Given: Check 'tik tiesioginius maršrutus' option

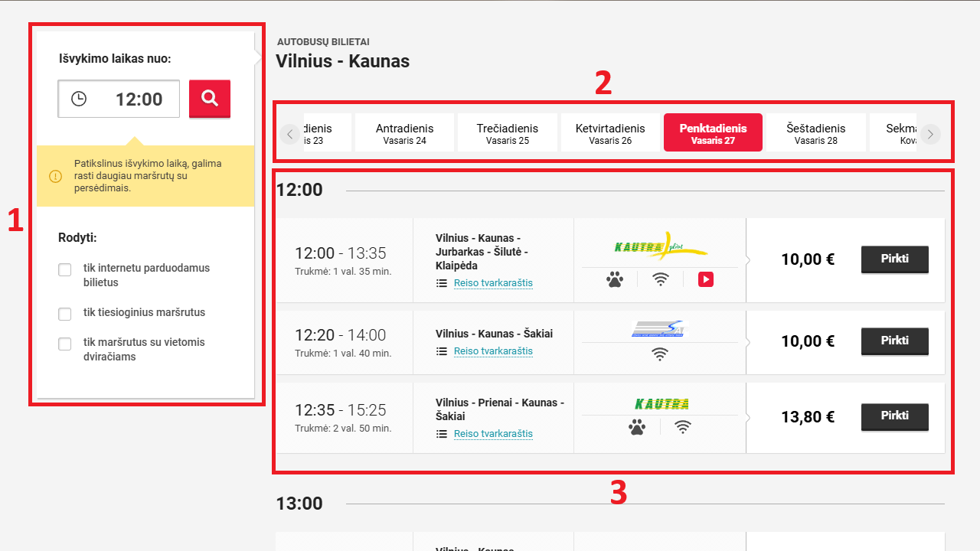Looking at the screenshot, I should coord(65,314).
